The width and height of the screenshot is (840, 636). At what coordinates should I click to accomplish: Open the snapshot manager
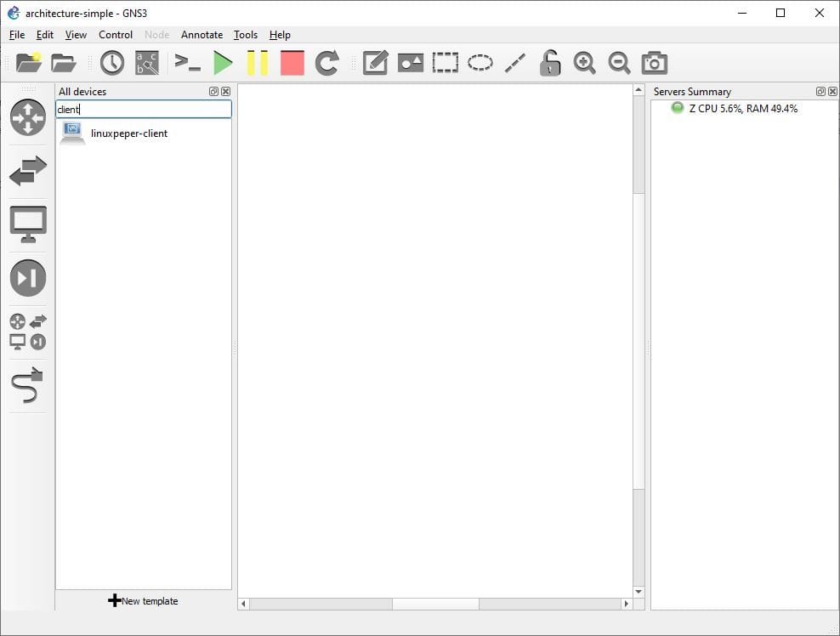[x=111, y=62]
